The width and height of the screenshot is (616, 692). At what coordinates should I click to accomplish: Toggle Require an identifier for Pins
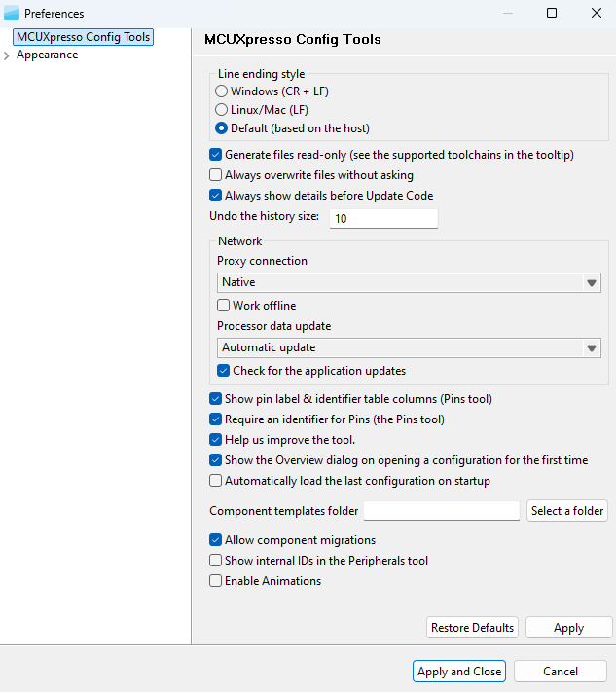point(215,419)
